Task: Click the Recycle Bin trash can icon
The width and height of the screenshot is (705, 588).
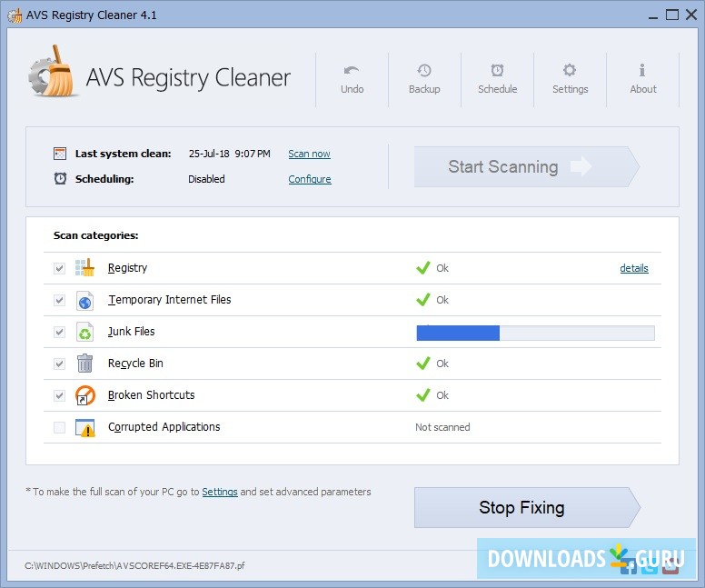Action: coord(84,363)
